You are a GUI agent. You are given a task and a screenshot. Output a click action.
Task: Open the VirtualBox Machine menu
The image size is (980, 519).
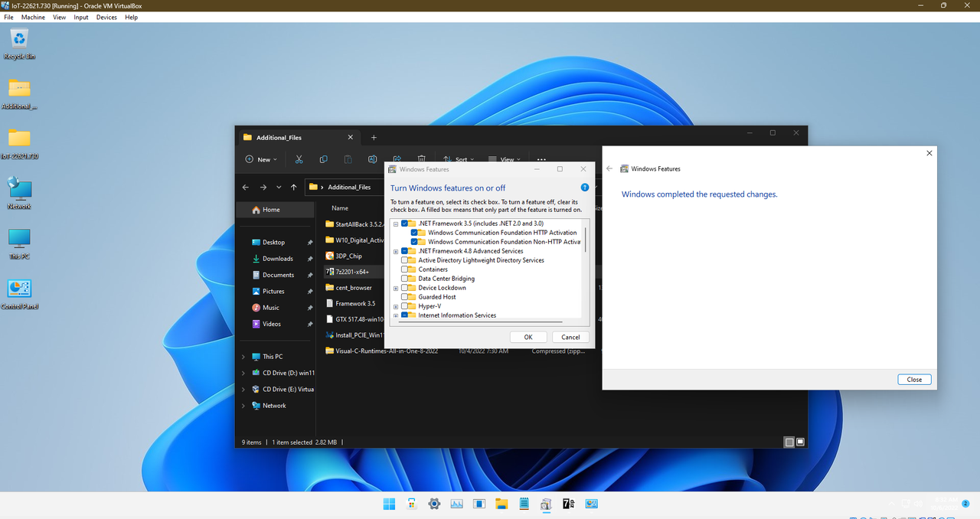33,17
